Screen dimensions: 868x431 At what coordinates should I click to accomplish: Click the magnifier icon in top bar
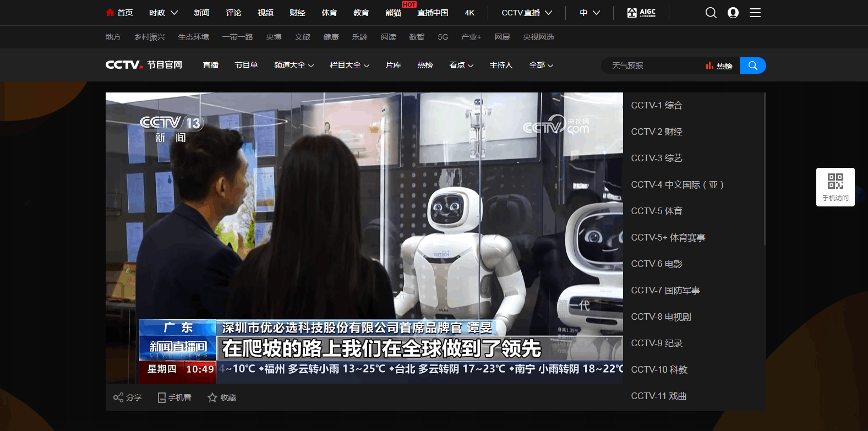tap(711, 13)
